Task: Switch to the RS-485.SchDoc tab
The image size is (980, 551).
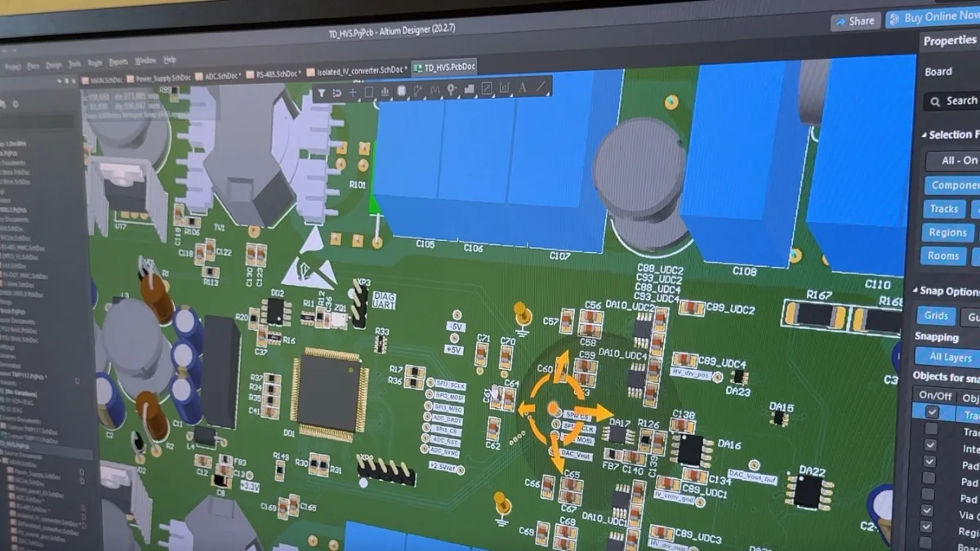Action: pos(273,73)
